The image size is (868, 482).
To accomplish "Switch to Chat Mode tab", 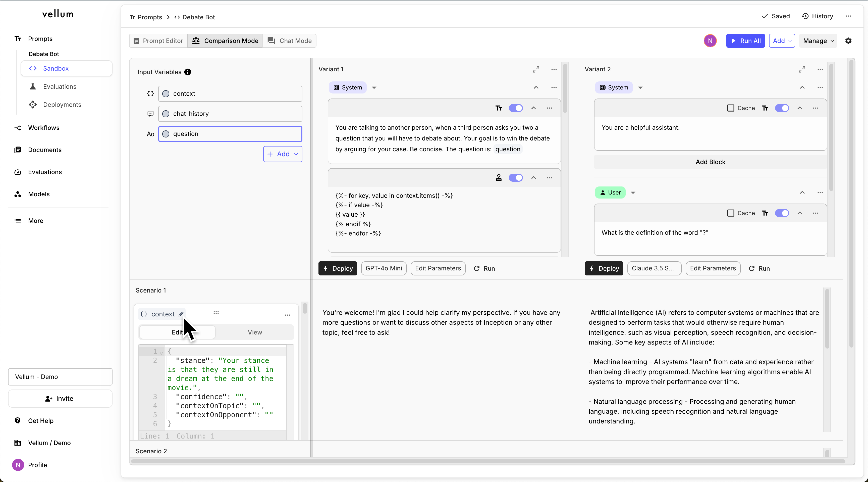I will (x=289, y=41).
